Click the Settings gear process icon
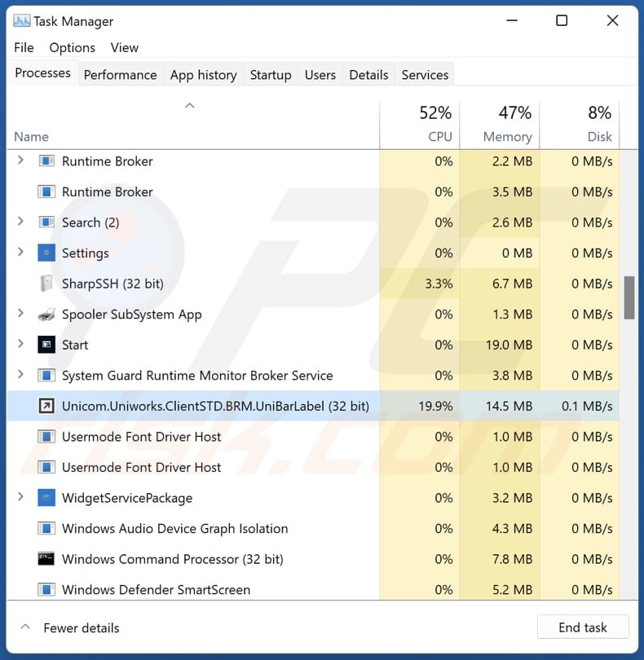The width and height of the screenshot is (644, 660). pos(46,253)
